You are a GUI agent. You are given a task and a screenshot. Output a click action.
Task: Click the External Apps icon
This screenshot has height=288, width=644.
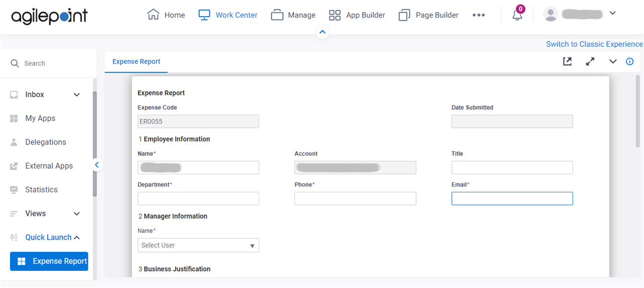pyautogui.click(x=14, y=166)
